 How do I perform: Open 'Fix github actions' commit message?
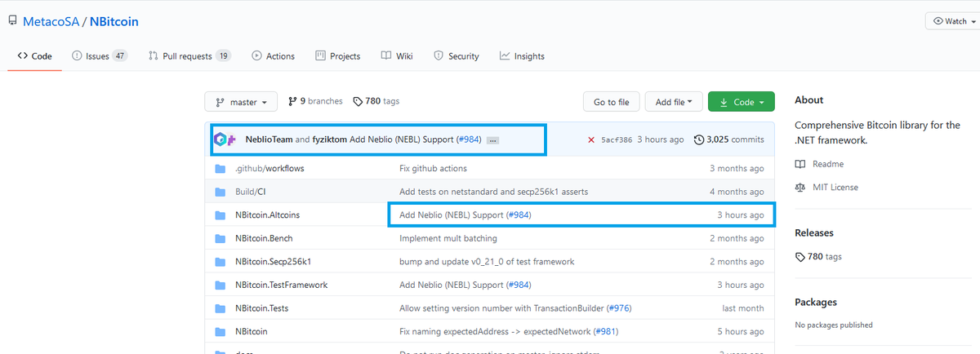click(x=433, y=168)
